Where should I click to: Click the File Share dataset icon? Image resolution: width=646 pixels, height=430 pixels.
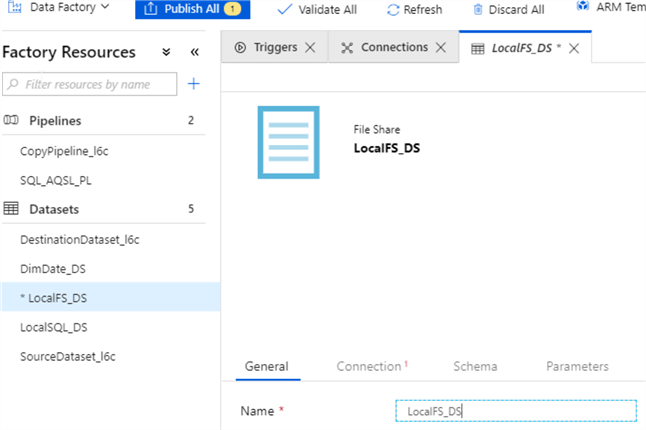pyautogui.click(x=288, y=143)
